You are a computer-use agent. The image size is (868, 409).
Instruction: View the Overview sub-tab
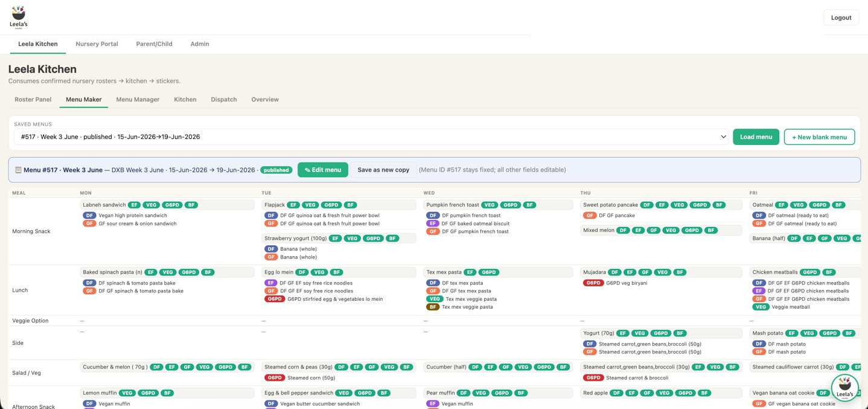click(265, 99)
